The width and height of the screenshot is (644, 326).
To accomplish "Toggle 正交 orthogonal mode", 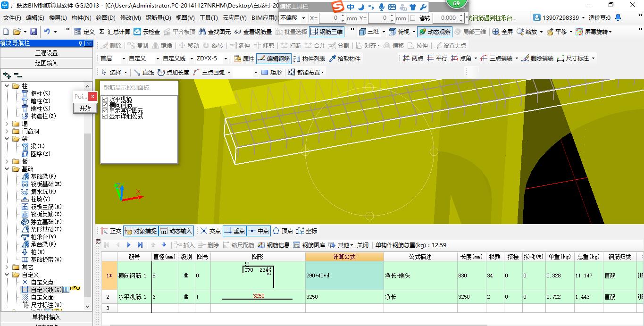I will coord(110,231).
